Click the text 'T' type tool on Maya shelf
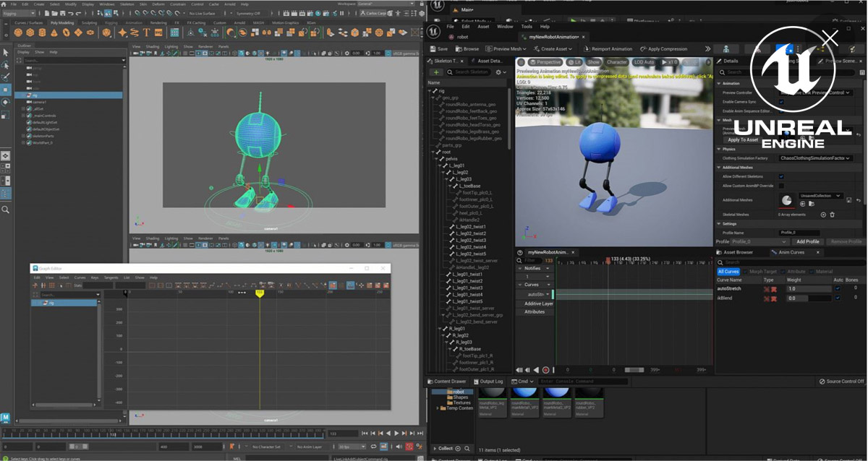Screen dimensions: 868x461 tap(146, 33)
